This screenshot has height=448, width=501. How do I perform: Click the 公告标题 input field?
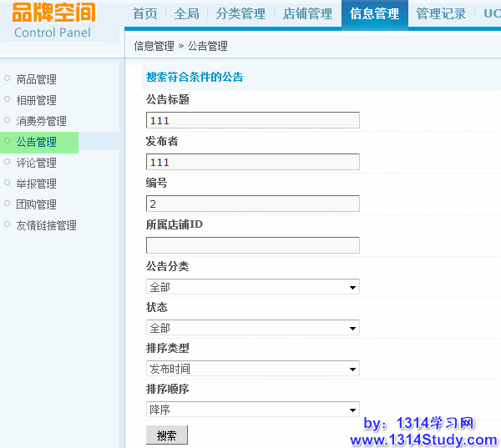pyautogui.click(x=252, y=120)
